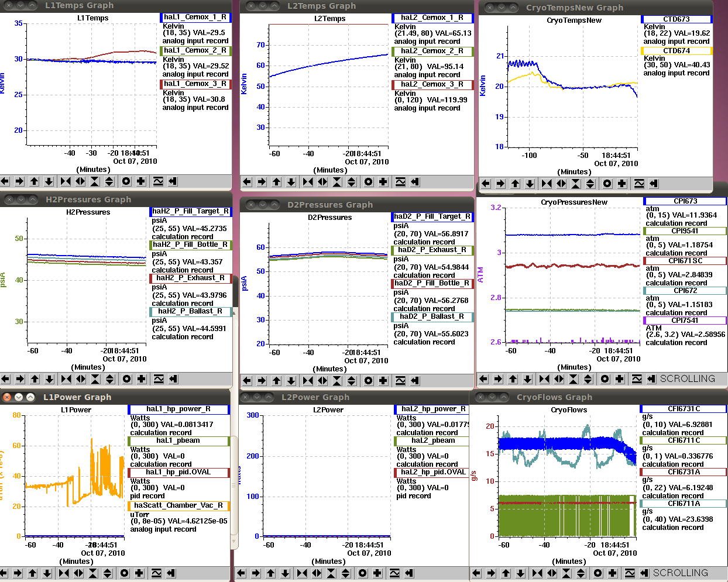Select CTD674 legend entry in CryoTempsNew
The image size is (728, 582).
click(x=676, y=51)
